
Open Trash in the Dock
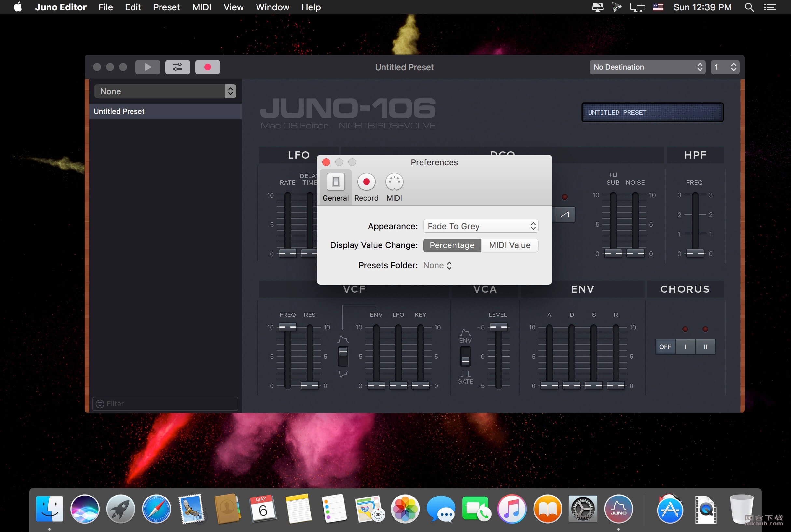(x=742, y=509)
